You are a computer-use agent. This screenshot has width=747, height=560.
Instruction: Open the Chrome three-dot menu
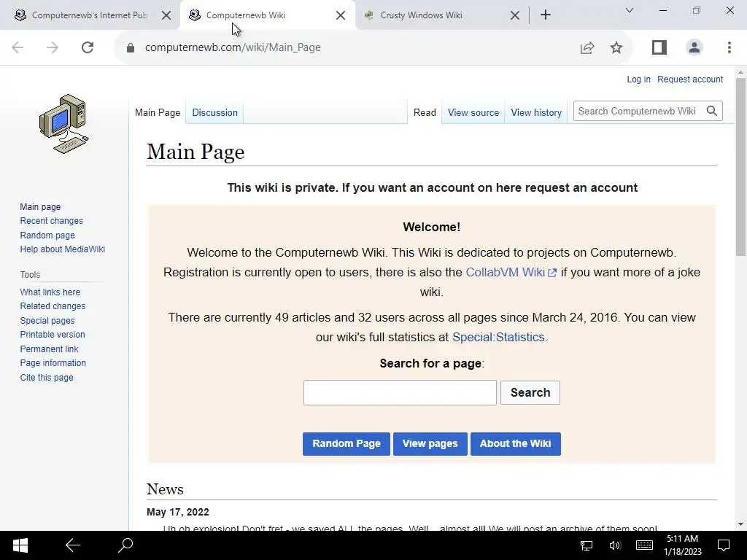pos(729,47)
